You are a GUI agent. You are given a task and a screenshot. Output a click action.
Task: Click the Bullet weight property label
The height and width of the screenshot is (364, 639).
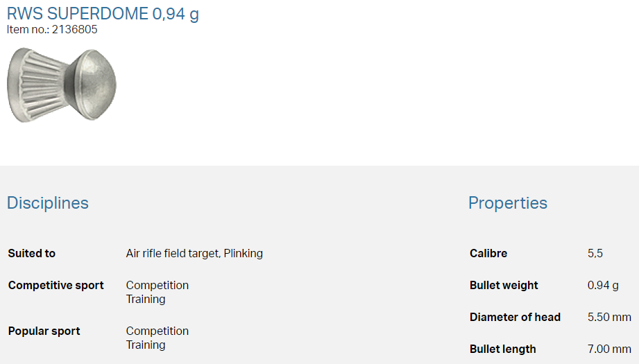(504, 286)
